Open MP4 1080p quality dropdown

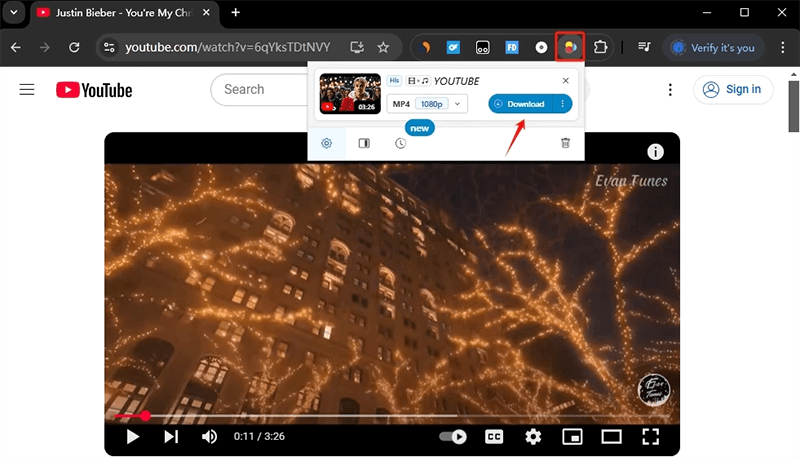[427, 104]
